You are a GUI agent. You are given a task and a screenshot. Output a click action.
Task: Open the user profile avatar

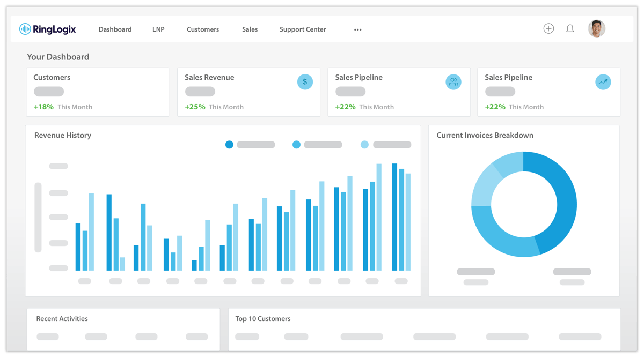596,29
